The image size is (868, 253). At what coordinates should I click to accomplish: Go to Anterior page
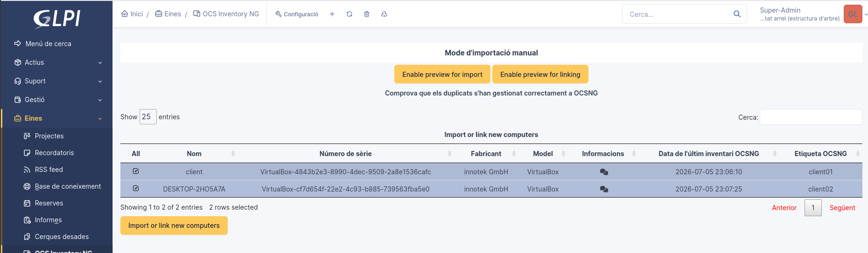coord(784,208)
